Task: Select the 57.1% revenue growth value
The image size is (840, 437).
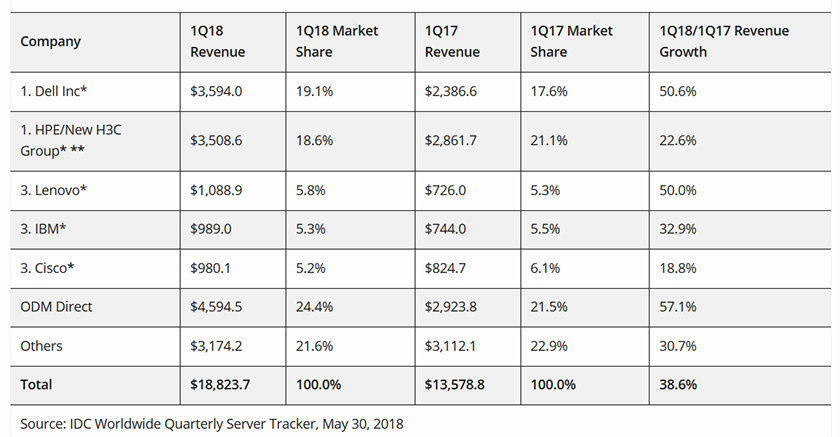Action: (678, 307)
